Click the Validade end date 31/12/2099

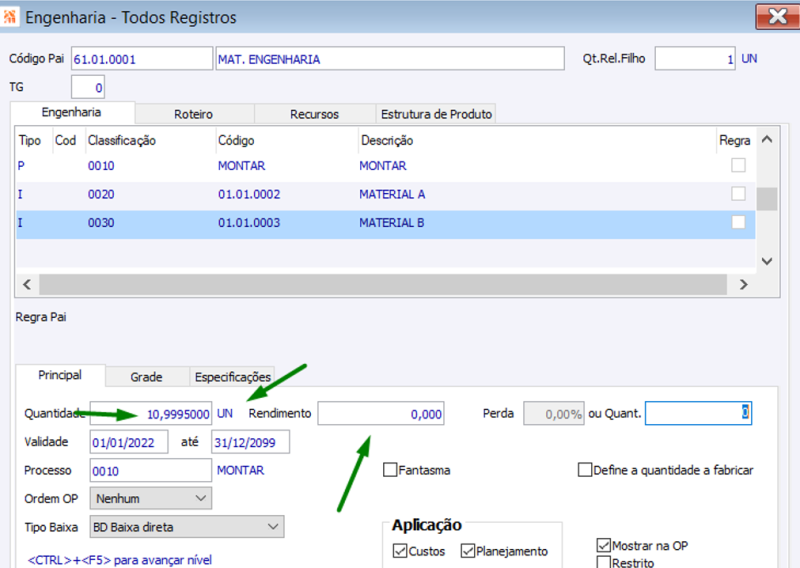point(251,442)
